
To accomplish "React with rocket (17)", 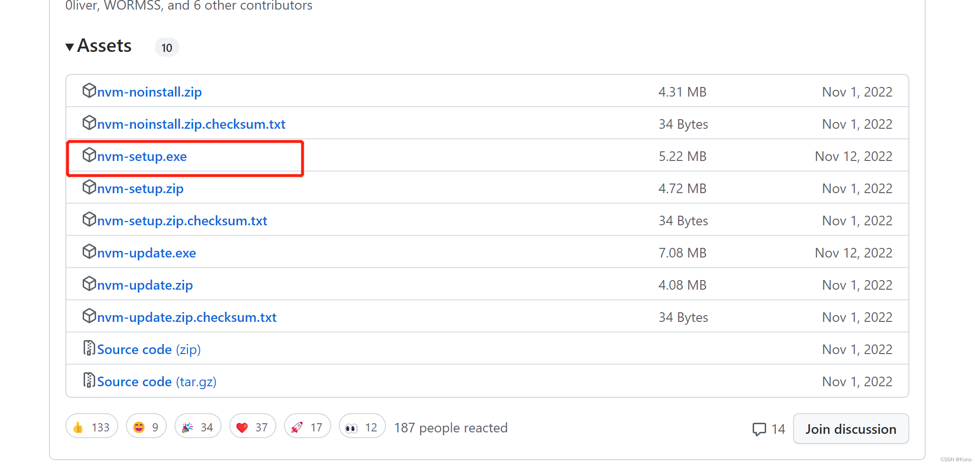I will tap(308, 426).
